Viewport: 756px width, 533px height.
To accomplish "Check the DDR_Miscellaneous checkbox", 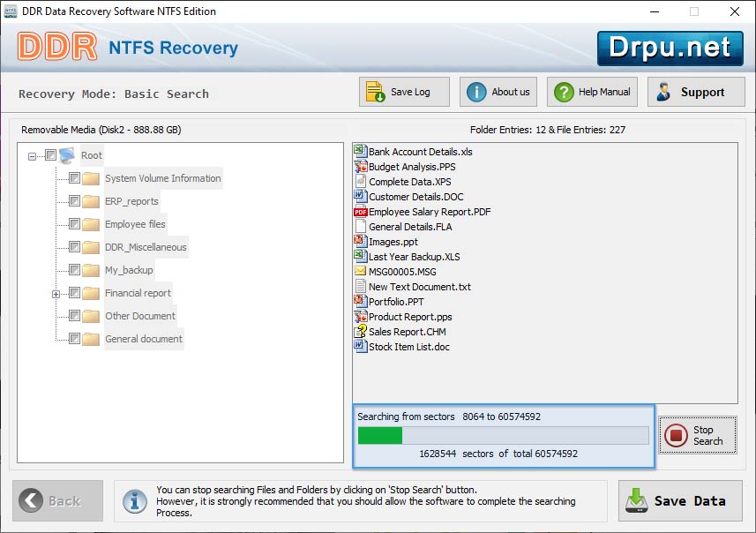I will point(74,247).
